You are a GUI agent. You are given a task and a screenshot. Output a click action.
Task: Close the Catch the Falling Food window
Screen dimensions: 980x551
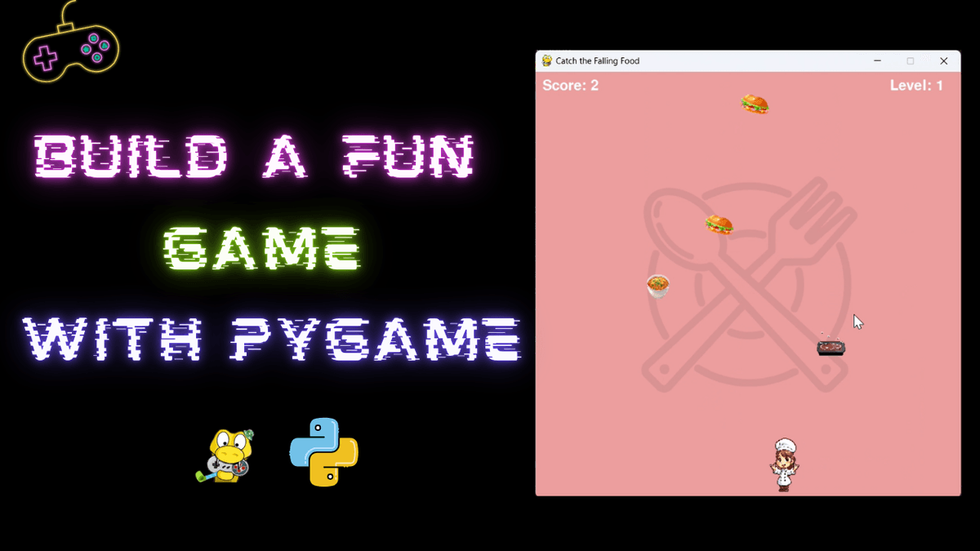[x=943, y=61]
